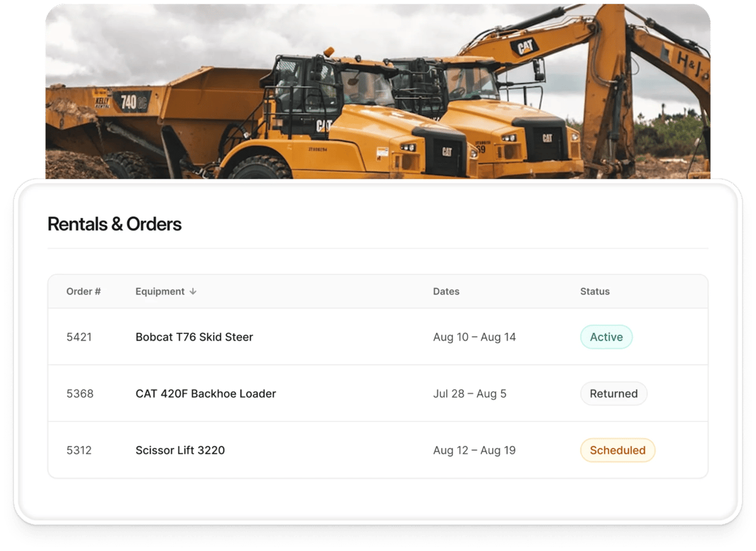The width and height of the screenshot is (756, 551).
Task: Open CAT 420F Backhoe Loader entry
Action: (206, 393)
